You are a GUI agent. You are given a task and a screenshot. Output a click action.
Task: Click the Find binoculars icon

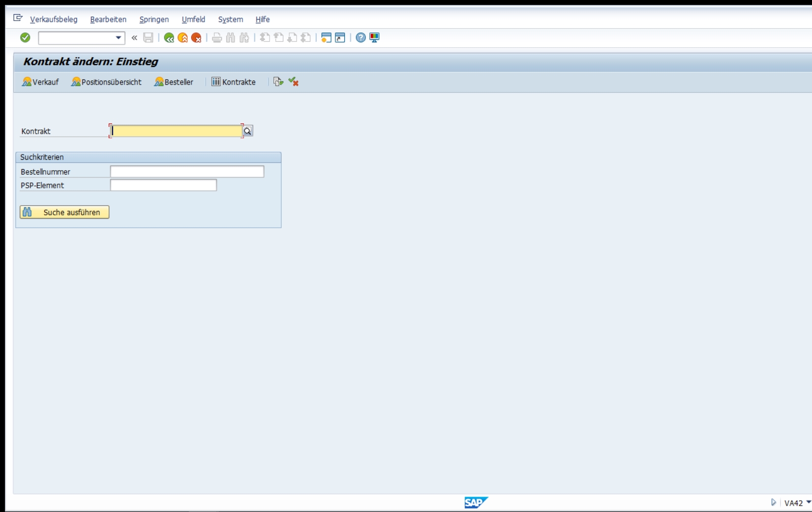coord(230,37)
